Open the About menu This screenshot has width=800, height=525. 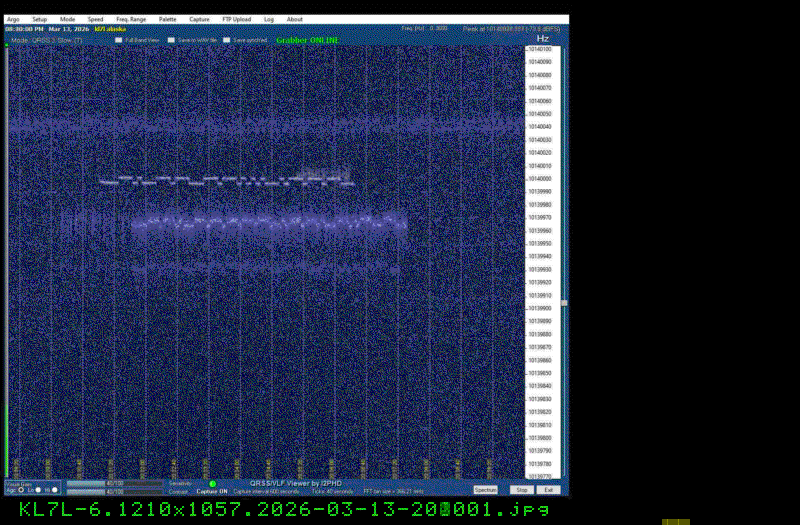point(295,19)
